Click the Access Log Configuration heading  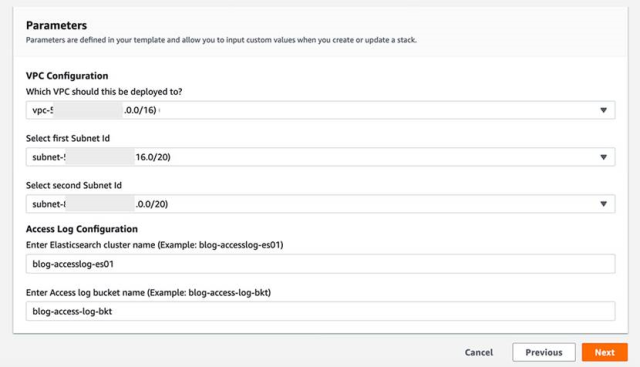pos(82,229)
